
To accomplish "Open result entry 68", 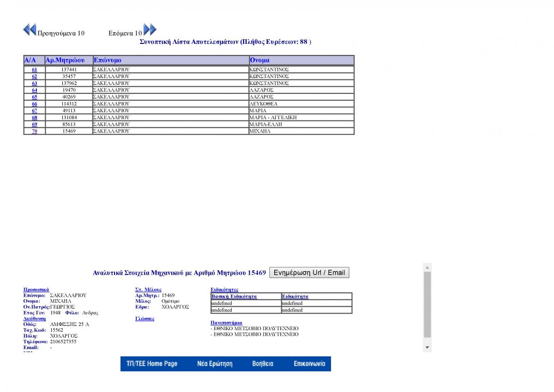I will click(x=35, y=117).
